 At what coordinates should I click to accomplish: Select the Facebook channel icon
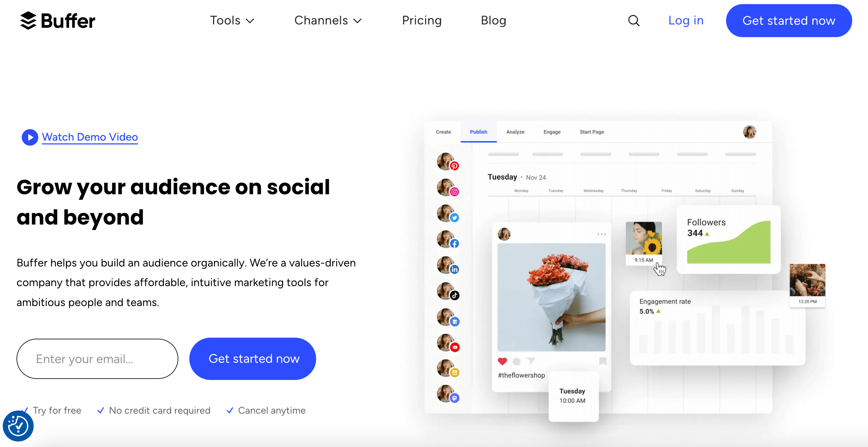pyautogui.click(x=455, y=243)
